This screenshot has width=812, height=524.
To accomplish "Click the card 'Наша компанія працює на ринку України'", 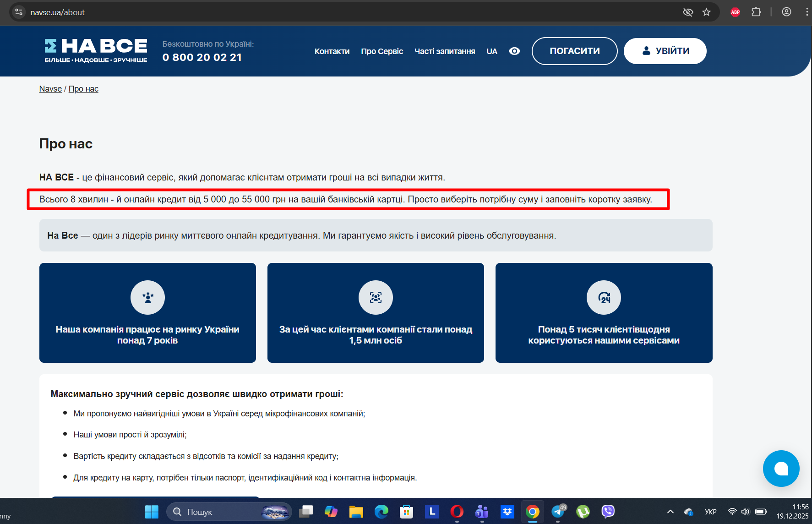I will 147,313.
